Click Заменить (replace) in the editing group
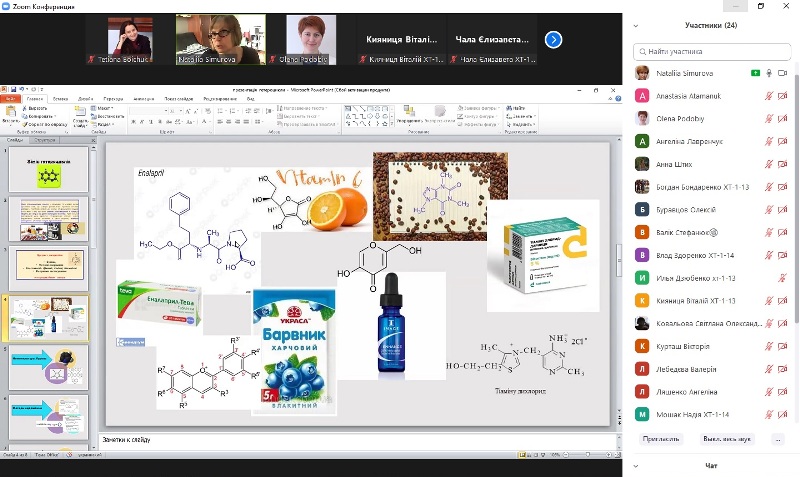 coord(520,116)
